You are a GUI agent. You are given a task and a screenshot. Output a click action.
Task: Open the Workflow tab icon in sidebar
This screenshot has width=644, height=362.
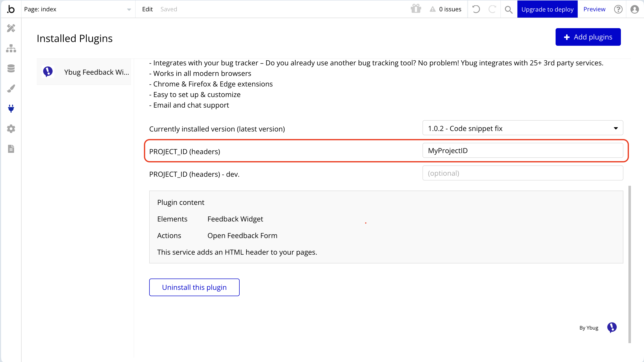click(x=11, y=48)
